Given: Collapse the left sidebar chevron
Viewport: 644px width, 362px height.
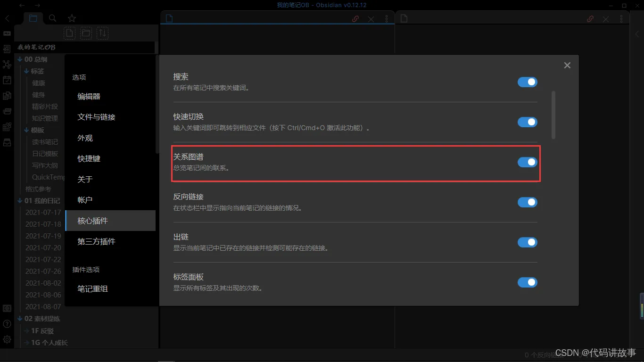Looking at the screenshot, I should click(x=7, y=18).
